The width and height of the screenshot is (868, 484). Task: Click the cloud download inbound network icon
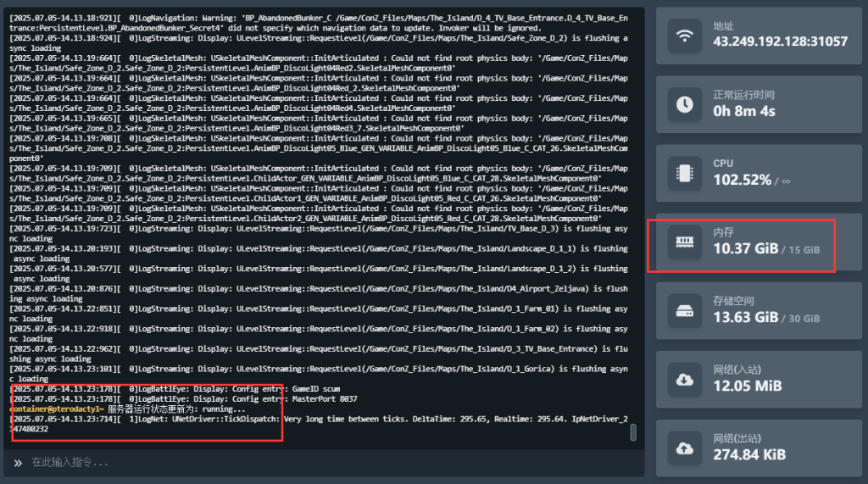pos(684,379)
